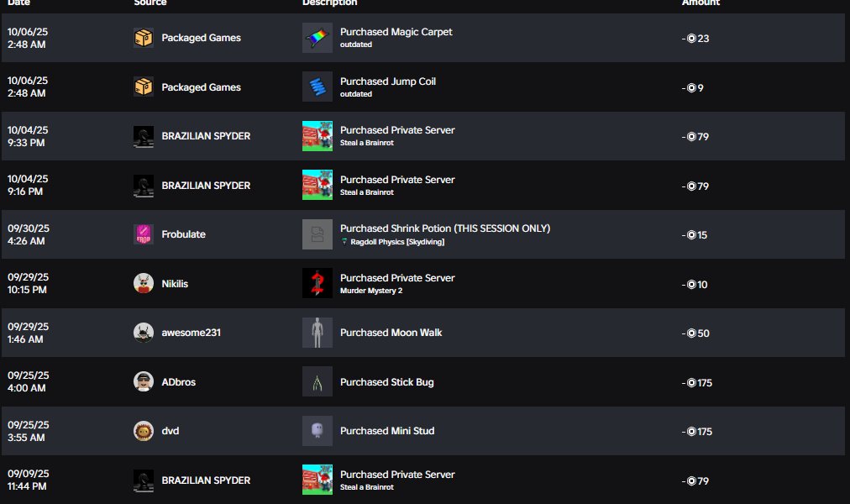Open dvd profile link
Viewport: 850px width, 504px height.
[x=171, y=431]
